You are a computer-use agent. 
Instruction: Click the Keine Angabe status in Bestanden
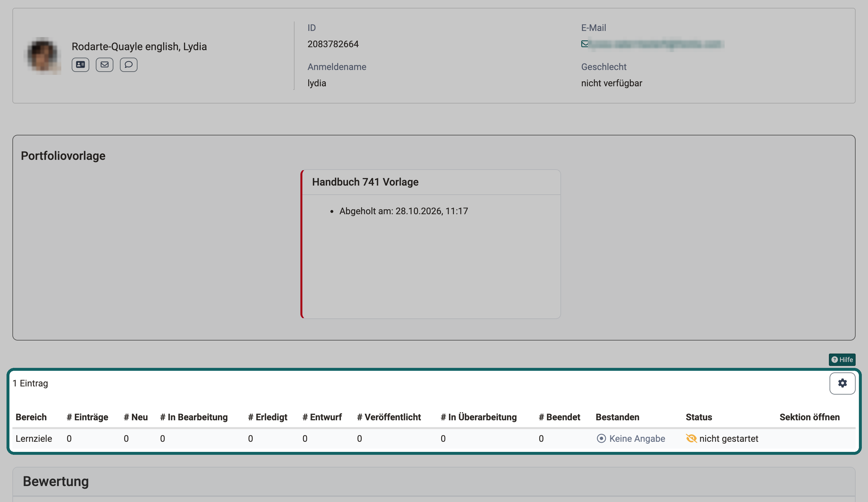[x=637, y=438]
